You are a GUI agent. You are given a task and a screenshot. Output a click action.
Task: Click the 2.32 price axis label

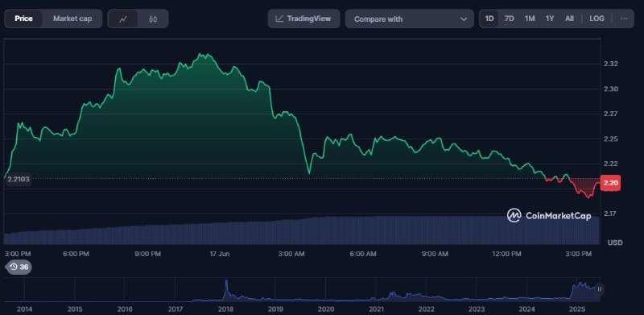pyautogui.click(x=612, y=64)
